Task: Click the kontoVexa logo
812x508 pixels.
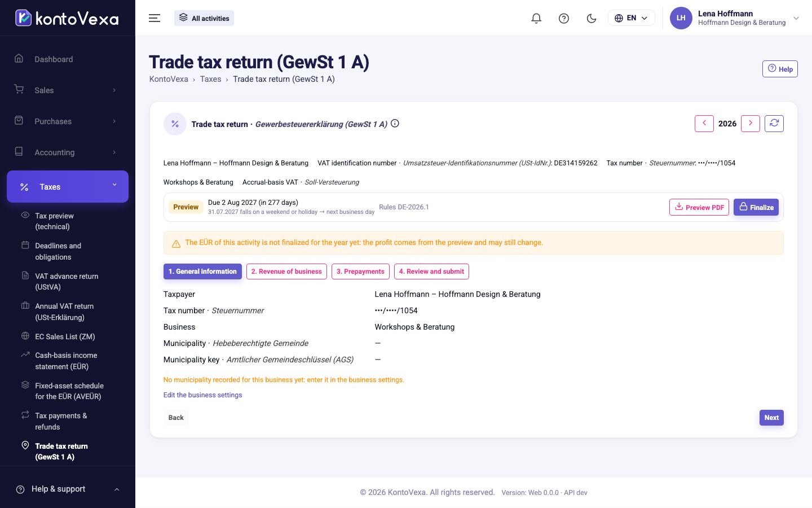Action: [67, 18]
